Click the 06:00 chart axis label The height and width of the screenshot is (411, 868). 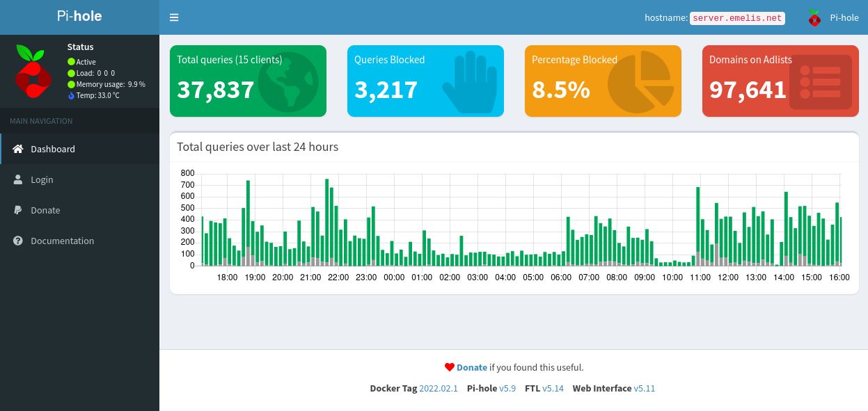click(x=561, y=277)
